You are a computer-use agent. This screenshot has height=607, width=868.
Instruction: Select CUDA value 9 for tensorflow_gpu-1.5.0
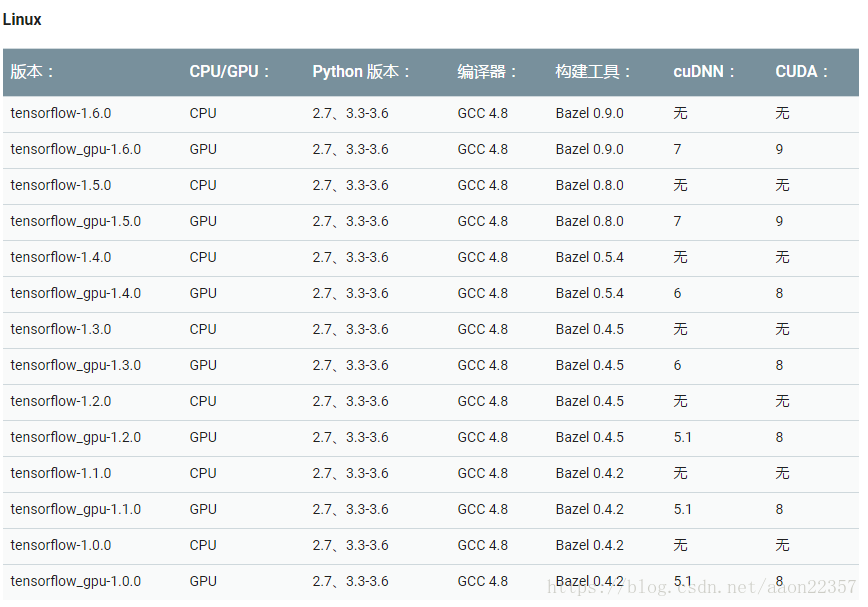[779, 221]
